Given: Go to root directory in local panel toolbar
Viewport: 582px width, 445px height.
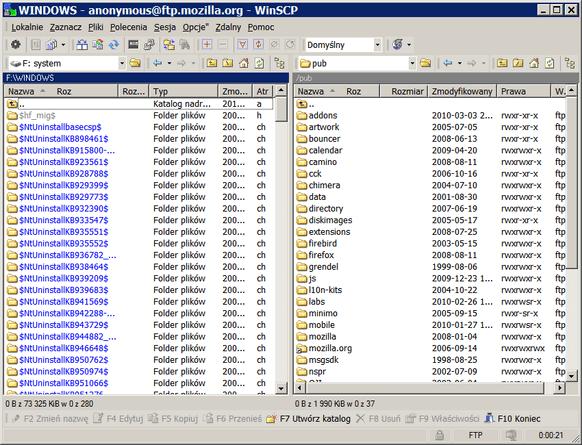Looking at the screenshot, I should 228,63.
